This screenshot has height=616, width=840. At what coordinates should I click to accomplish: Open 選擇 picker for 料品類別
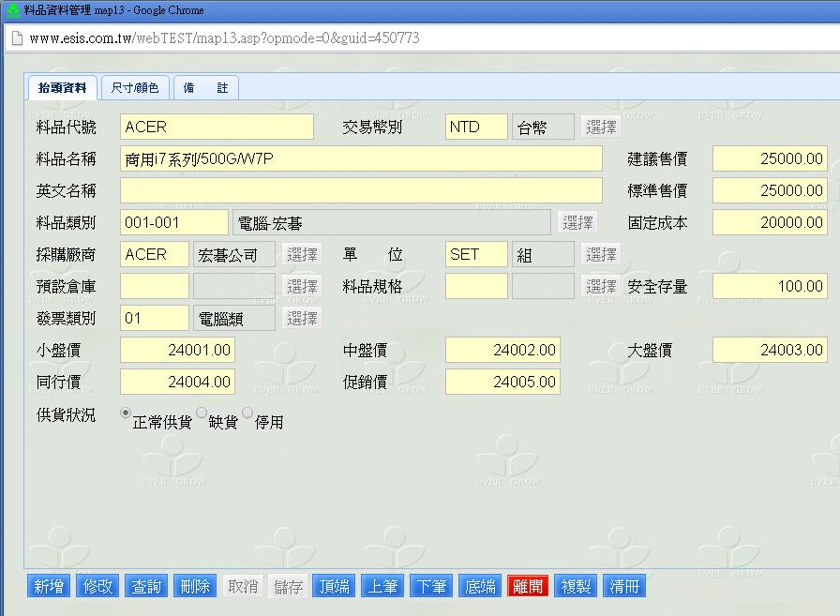coord(577,223)
